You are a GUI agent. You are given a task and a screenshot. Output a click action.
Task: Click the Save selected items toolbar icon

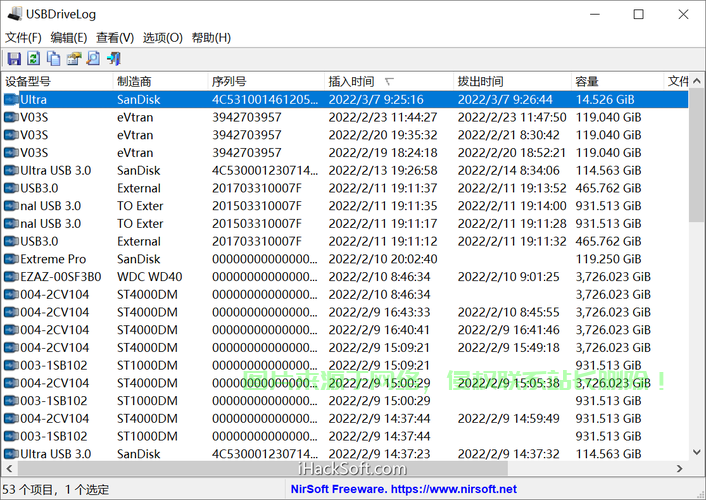14,59
